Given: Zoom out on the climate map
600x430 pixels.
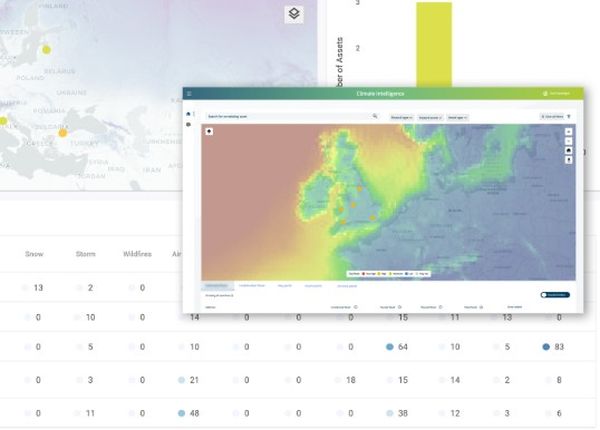Looking at the screenshot, I should pos(569,141).
